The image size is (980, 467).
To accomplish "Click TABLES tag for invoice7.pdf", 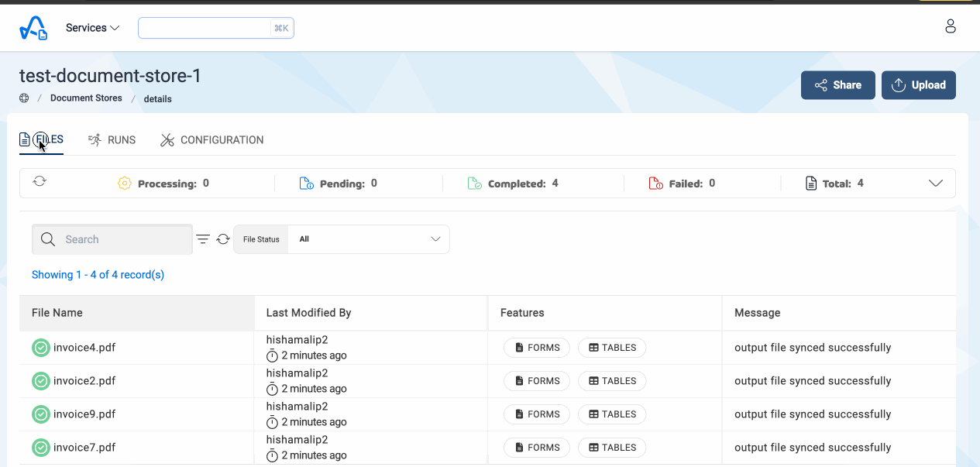I will pos(612,448).
